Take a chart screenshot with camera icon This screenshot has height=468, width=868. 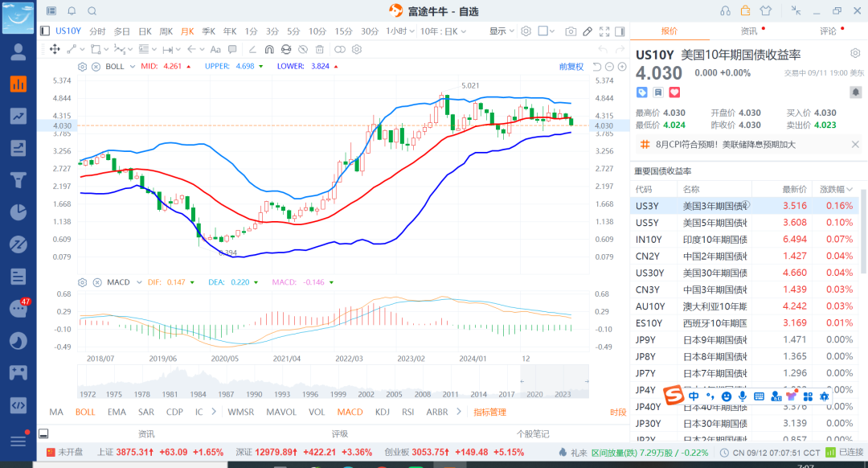[571, 31]
